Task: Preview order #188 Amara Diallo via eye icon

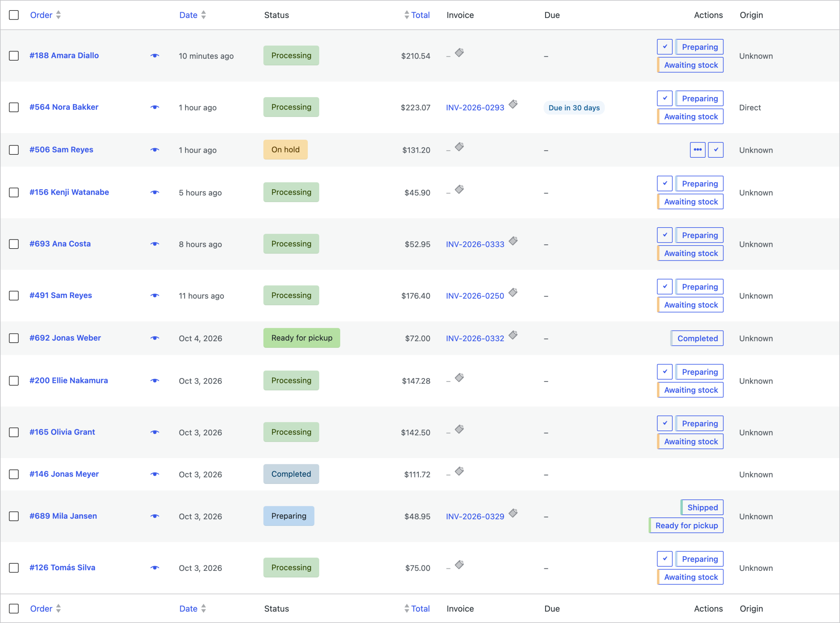Action: coord(155,56)
